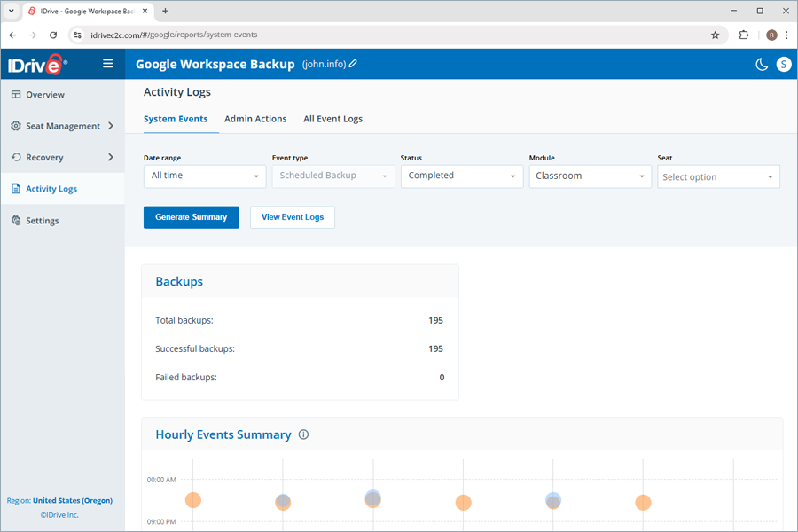Screen dimensions: 798x532
Task: Open Settings from the sidebar
Action: [15, 220]
